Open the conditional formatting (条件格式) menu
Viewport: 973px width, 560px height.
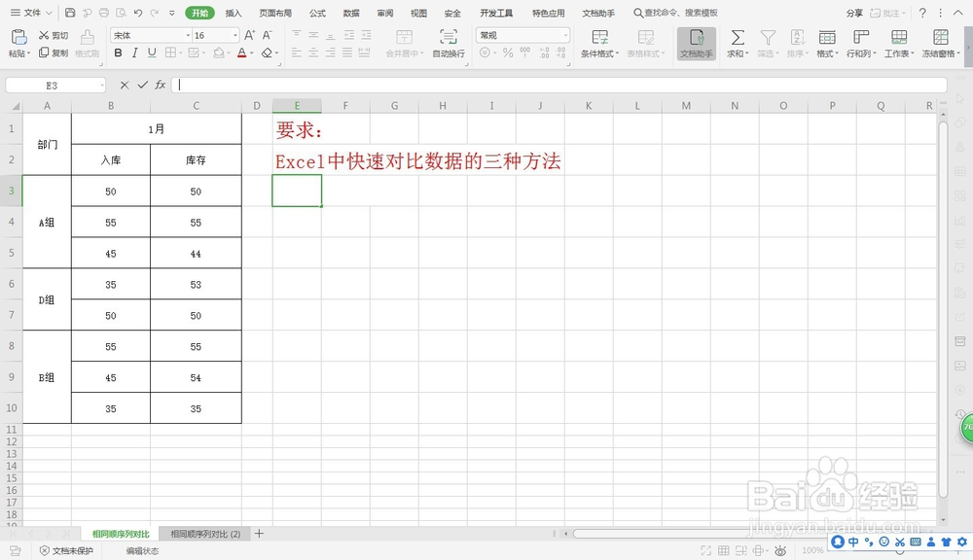tap(599, 44)
